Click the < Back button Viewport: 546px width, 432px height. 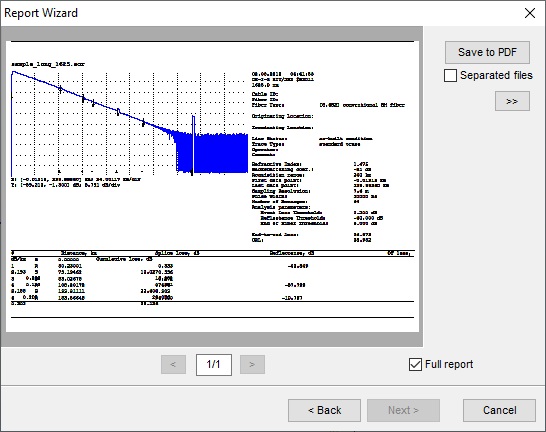tap(324, 410)
